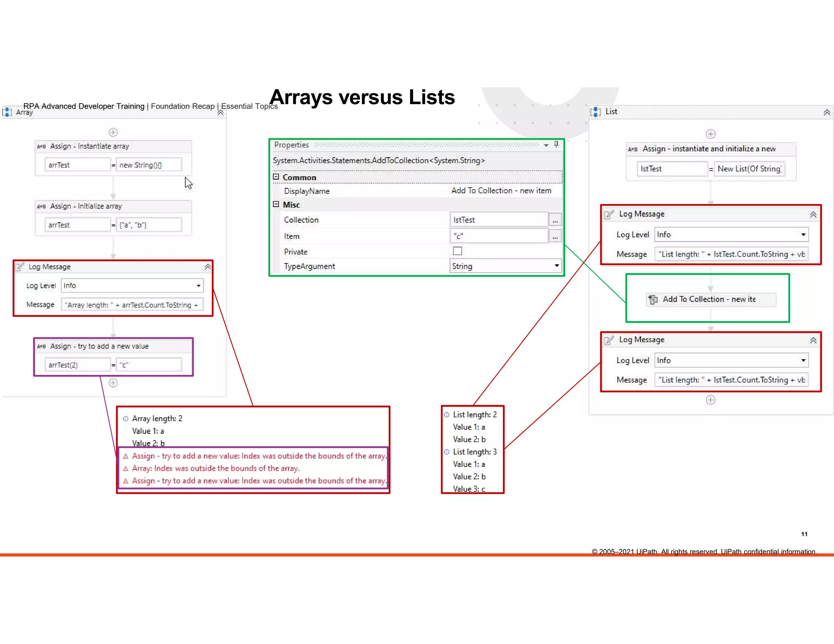Click the Array sequence icon in header
This screenshot has width=834, height=644.
click(x=7, y=112)
